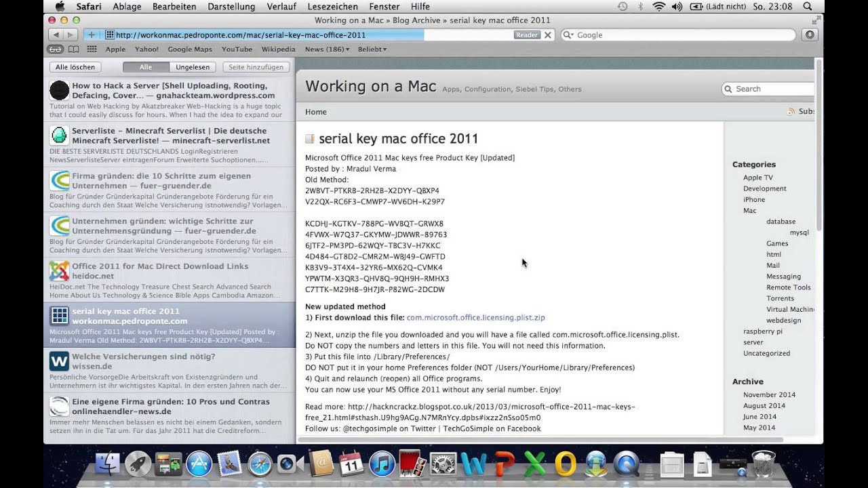Open the bookmarks book icon
868x488 pixels.
pyautogui.click(x=73, y=49)
